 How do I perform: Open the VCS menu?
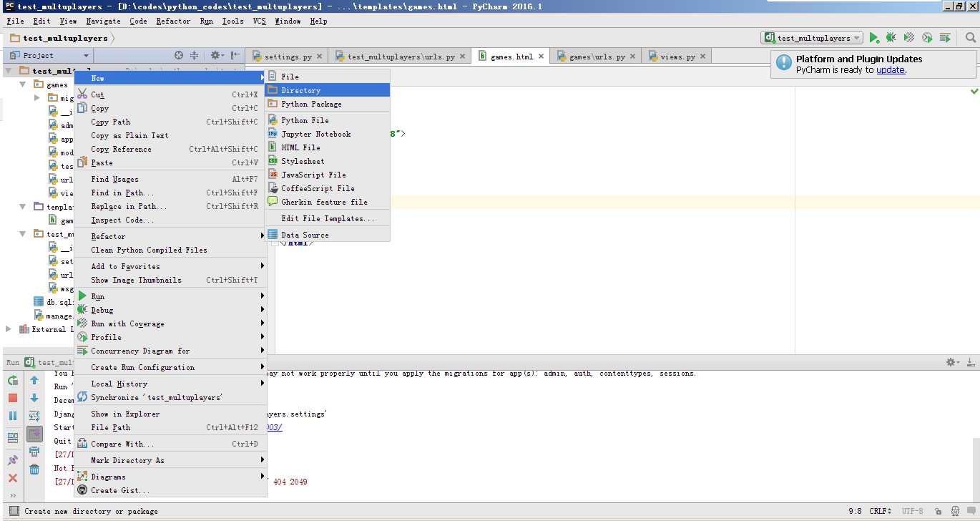[259, 21]
